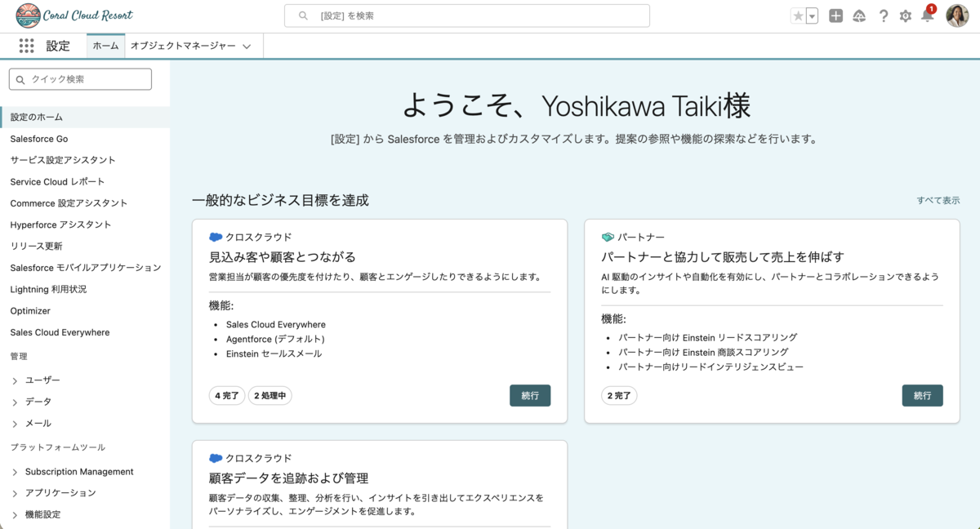Click パートナー向け Einstein リードスコアリング bullet
The image size is (980, 529).
point(707,337)
